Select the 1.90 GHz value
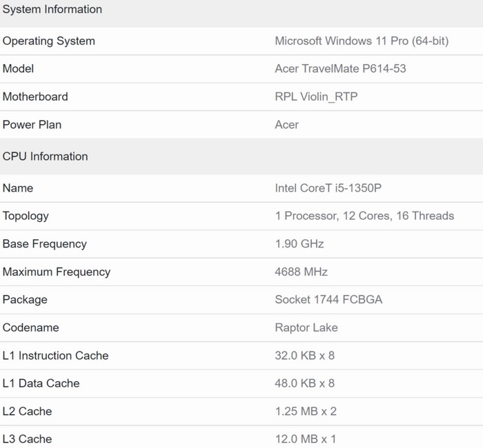This screenshot has height=448, width=483. pyautogui.click(x=299, y=244)
